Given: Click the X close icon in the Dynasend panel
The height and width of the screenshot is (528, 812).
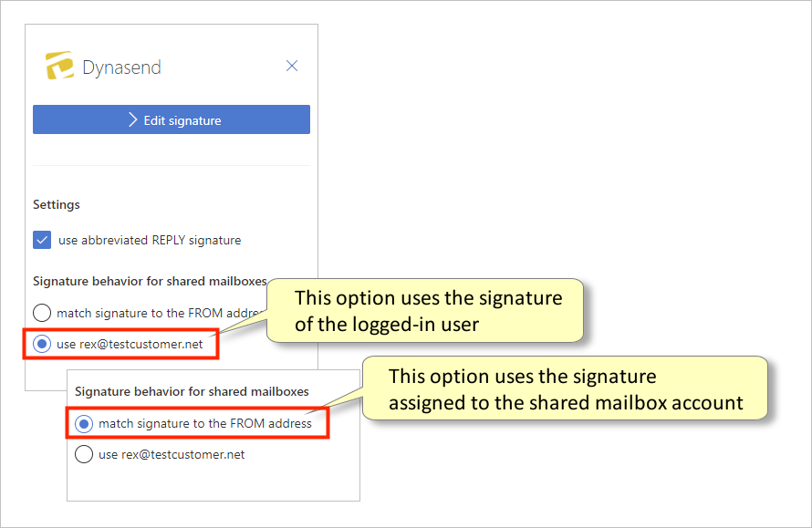Looking at the screenshot, I should [x=292, y=66].
